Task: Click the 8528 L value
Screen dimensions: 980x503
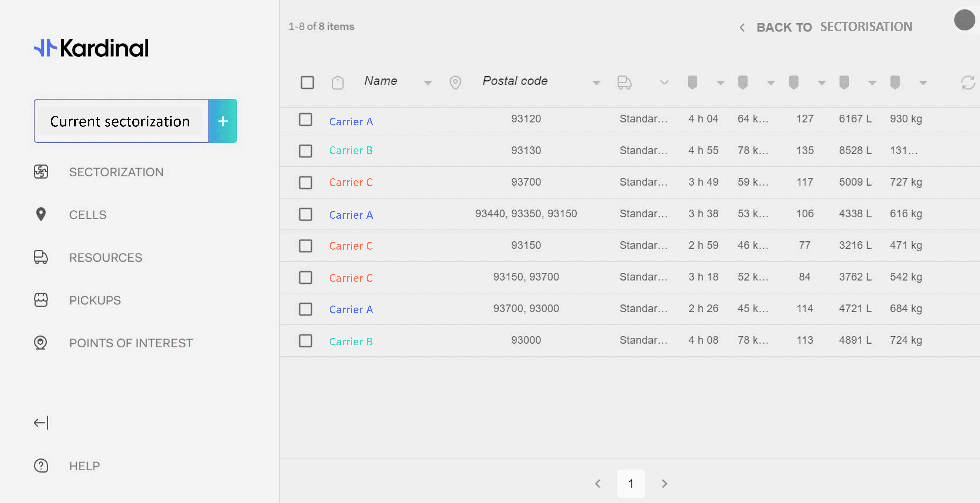Action: 855,150
